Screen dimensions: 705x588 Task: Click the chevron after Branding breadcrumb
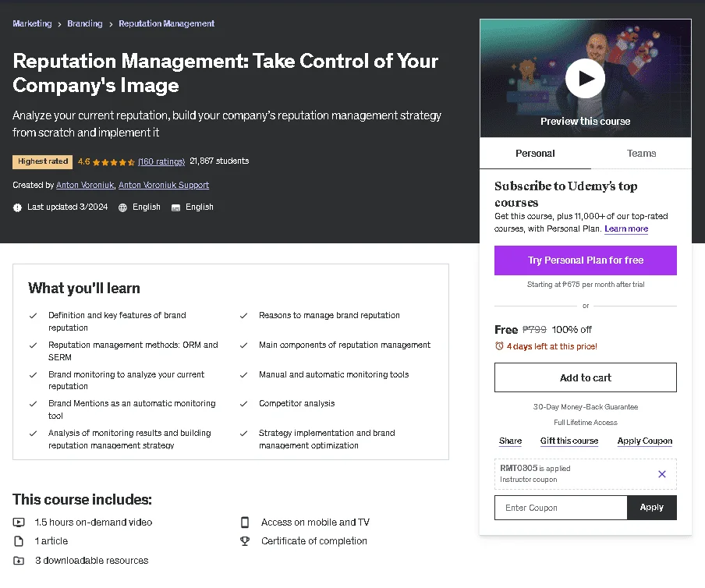(111, 24)
